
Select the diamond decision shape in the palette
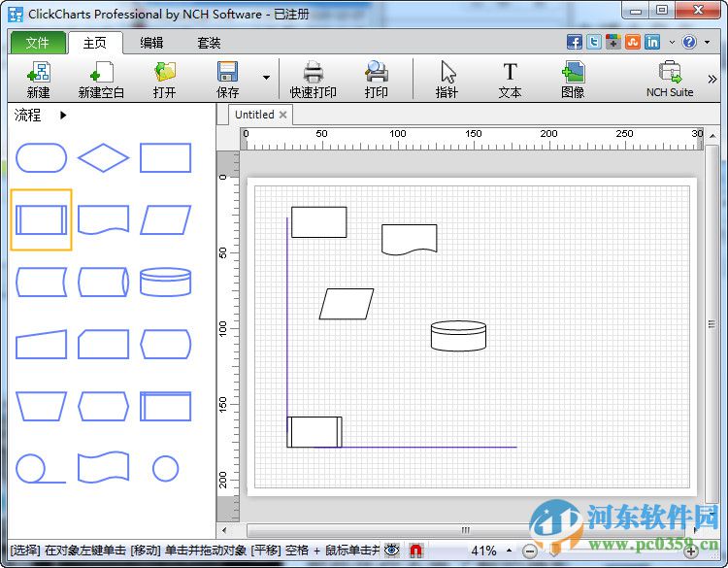[x=103, y=158]
